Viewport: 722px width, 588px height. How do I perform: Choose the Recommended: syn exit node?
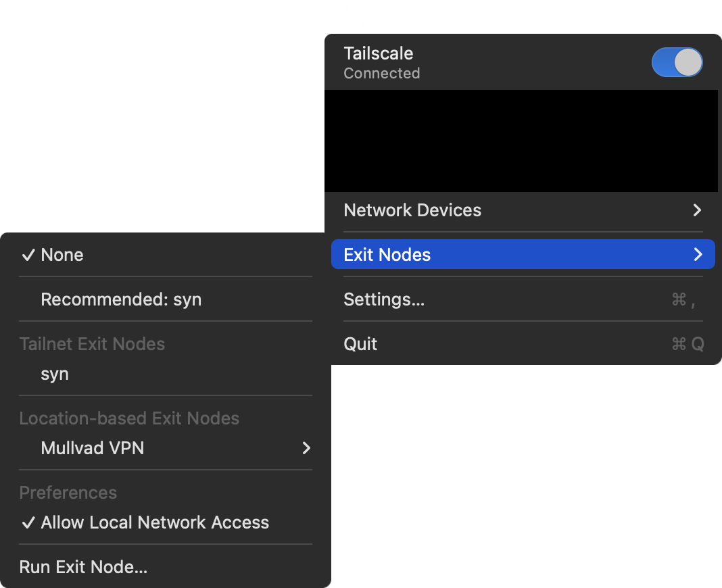pyautogui.click(x=121, y=299)
